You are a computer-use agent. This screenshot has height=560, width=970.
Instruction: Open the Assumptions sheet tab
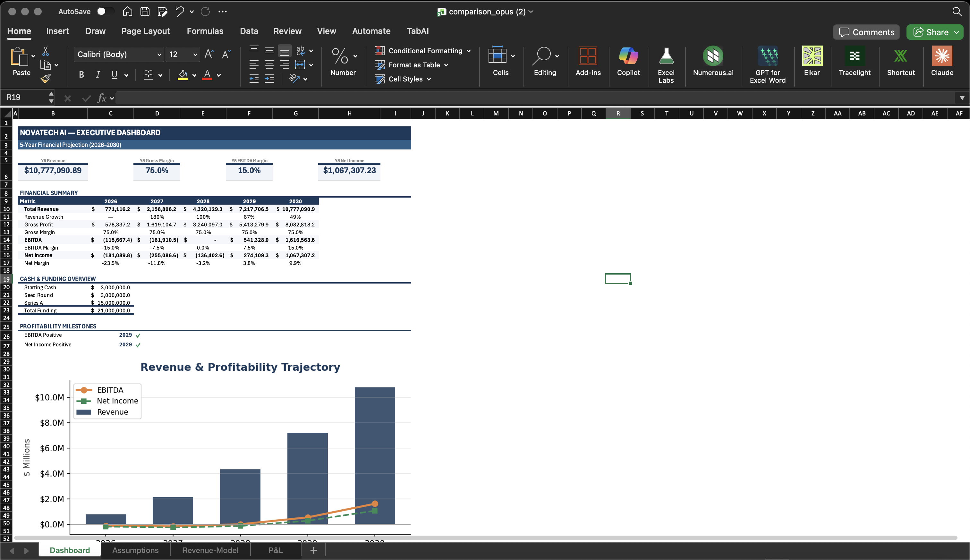coord(135,550)
